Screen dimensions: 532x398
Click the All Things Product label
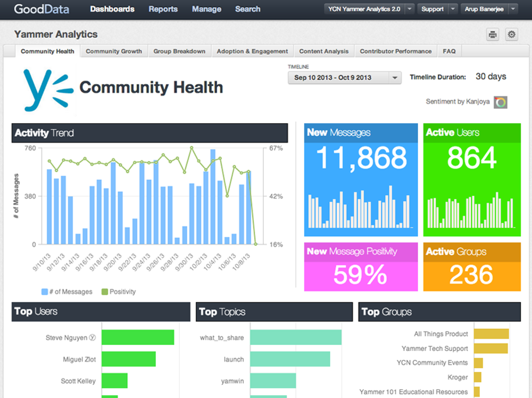click(x=440, y=334)
